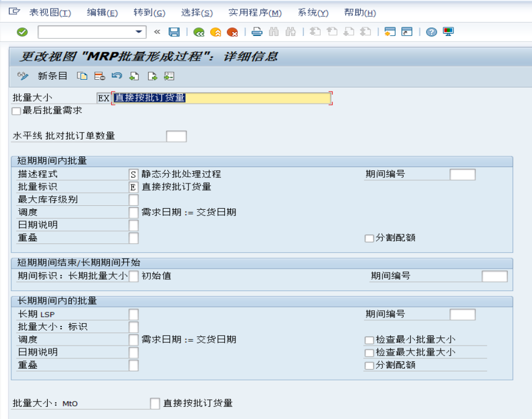Save with the floppy disk icon
The width and height of the screenshot is (532, 419).
174,32
